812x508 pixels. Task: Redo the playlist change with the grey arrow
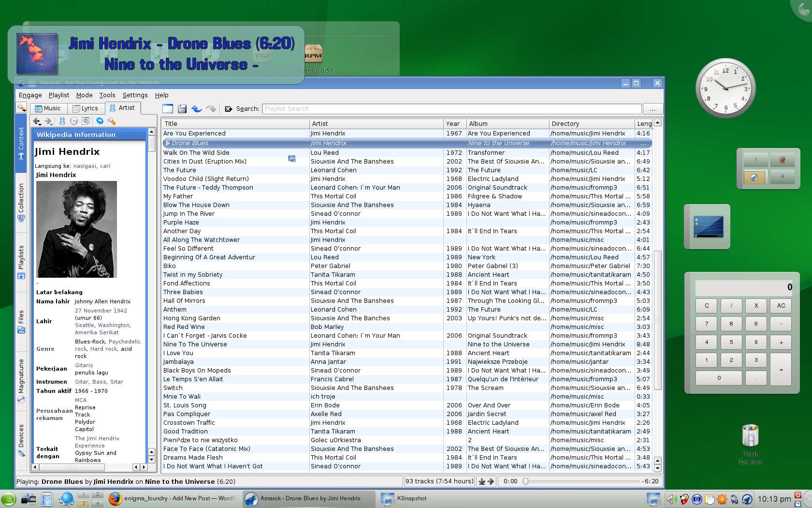(211, 109)
